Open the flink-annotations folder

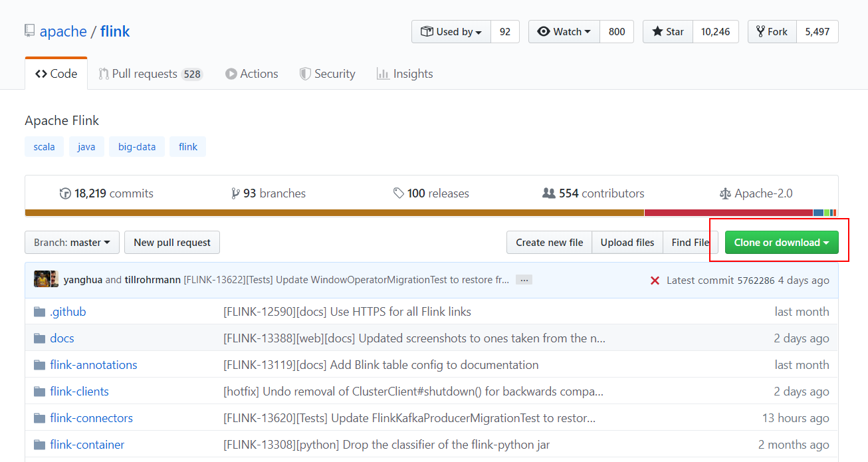pos(94,365)
